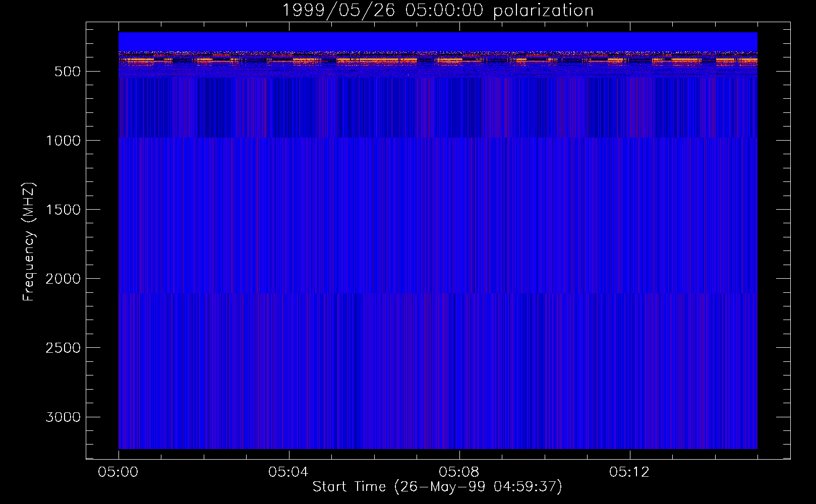816x504 pixels.
Task: Click the plot title '1999/05/26 05:00:00 polarization'
Action: (x=437, y=11)
